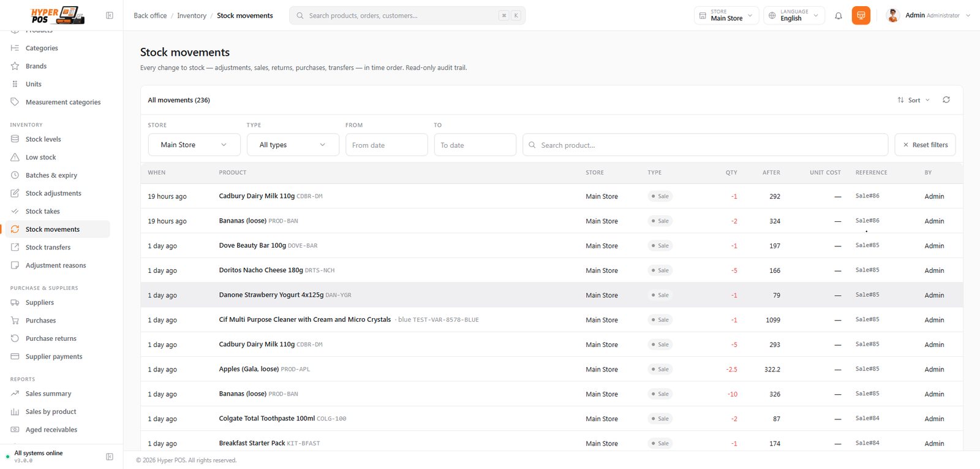Click the Sales by product bars icon

point(15,412)
